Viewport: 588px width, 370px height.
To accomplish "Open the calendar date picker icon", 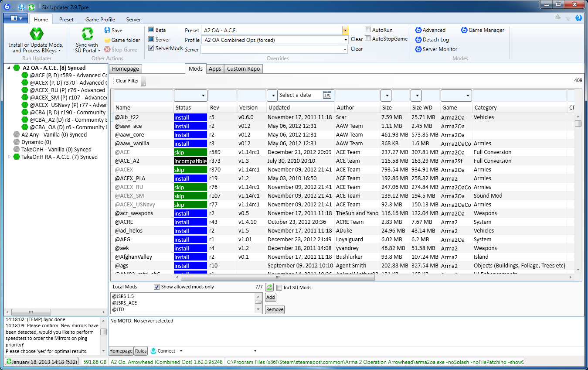I will [x=327, y=95].
